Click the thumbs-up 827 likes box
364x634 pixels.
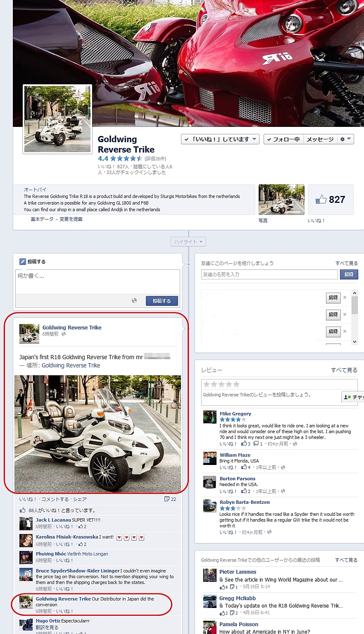coord(331,200)
